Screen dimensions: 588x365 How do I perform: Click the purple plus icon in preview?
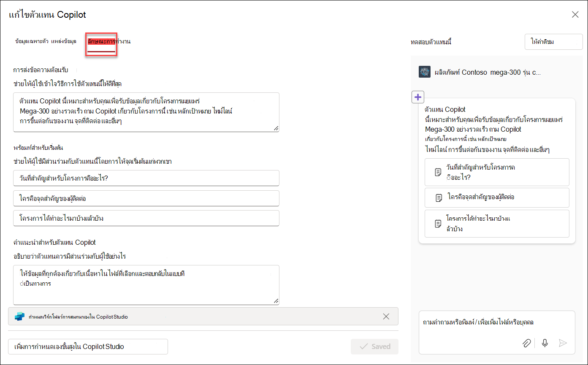417,97
